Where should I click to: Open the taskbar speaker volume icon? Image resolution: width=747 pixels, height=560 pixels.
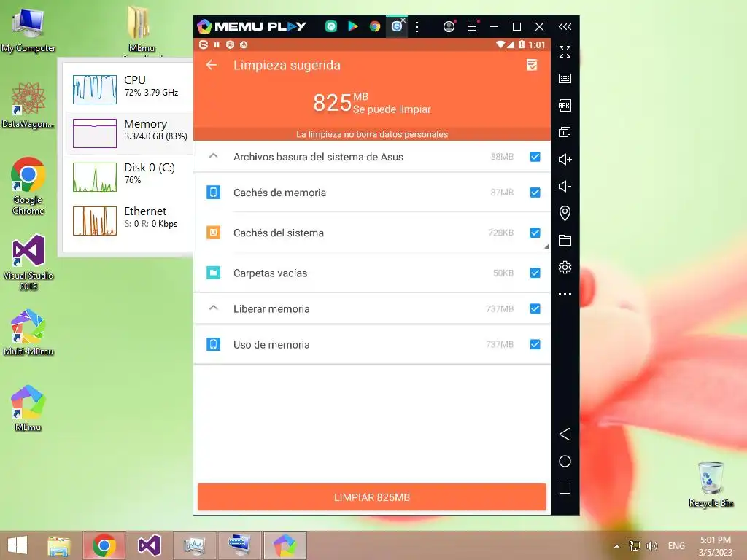(x=651, y=545)
